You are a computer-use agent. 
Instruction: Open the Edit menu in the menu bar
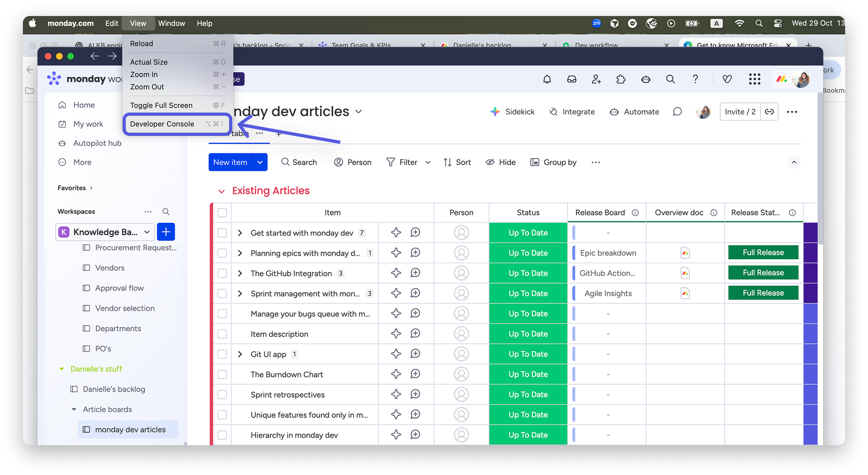pos(112,23)
